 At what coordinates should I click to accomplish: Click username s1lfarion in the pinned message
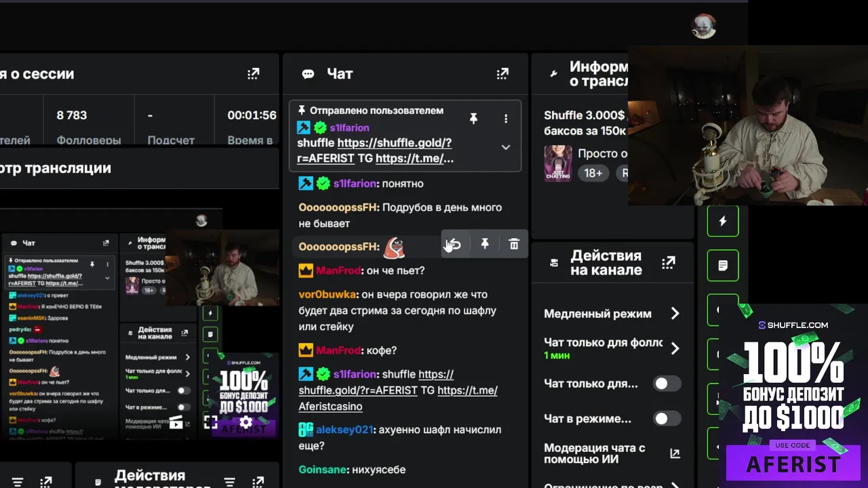pos(349,128)
